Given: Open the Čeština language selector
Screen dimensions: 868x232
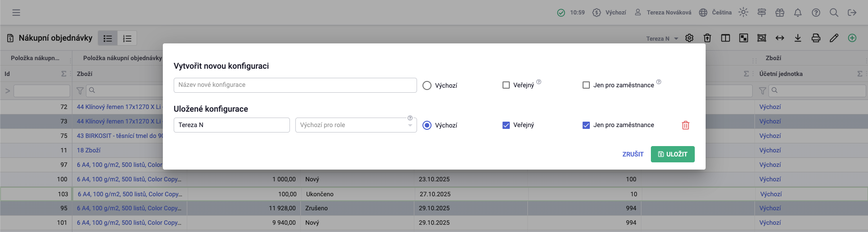Looking at the screenshot, I should pos(715,13).
